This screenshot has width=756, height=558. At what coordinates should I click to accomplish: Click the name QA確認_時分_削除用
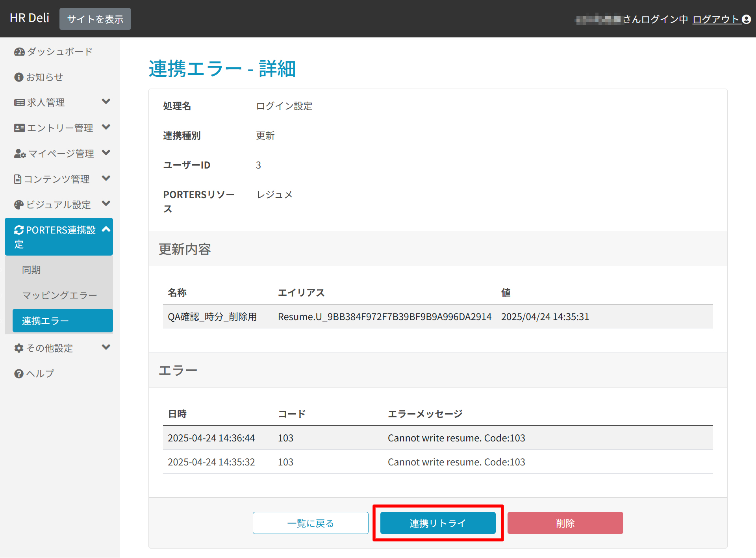[212, 317]
